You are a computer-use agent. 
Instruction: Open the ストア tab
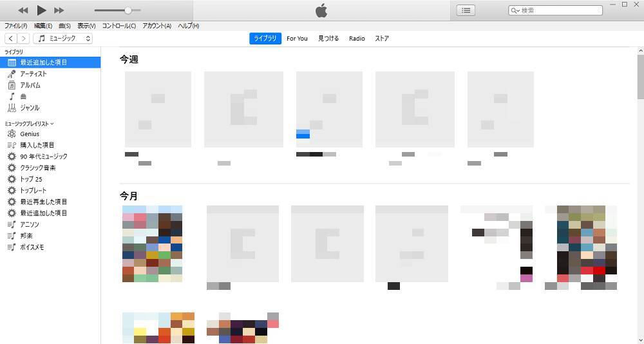[x=382, y=39]
